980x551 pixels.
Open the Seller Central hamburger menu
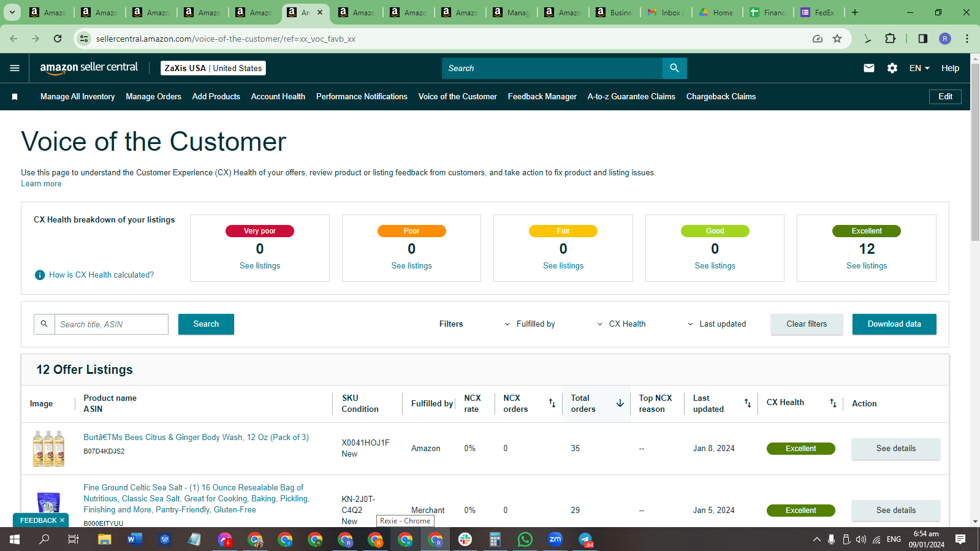pyautogui.click(x=15, y=68)
